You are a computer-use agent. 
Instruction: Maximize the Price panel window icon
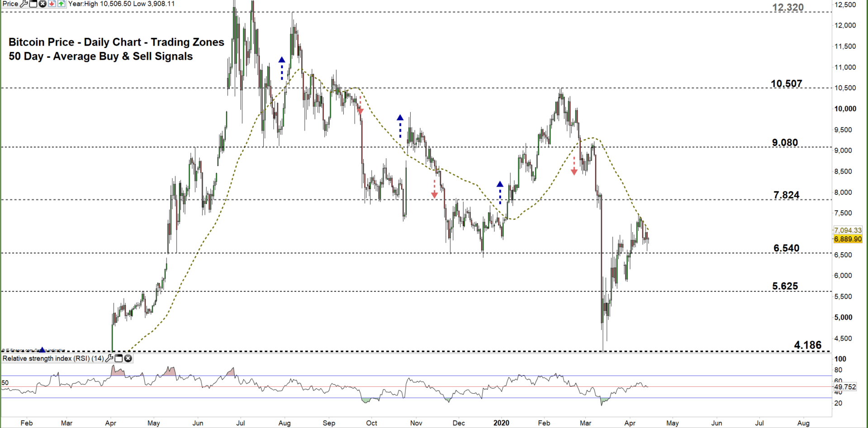click(x=33, y=4)
